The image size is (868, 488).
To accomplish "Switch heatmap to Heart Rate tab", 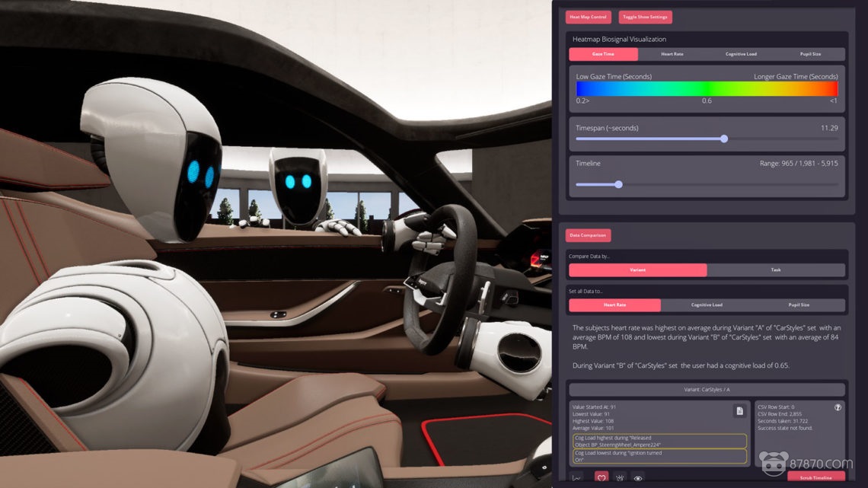I will pyautogui.click(x=672, y=55).
